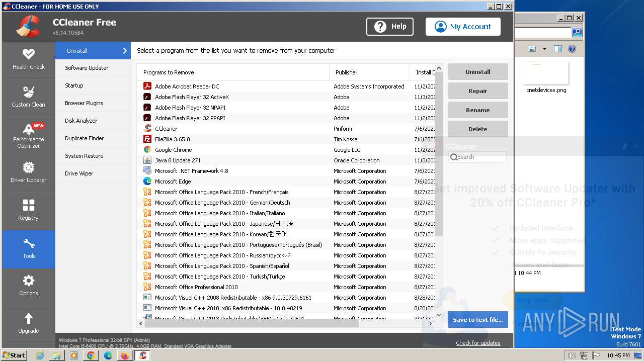This screenshot has height=362, width=644.
Task: Open the Driver Updater section
Action: point(29,173)
